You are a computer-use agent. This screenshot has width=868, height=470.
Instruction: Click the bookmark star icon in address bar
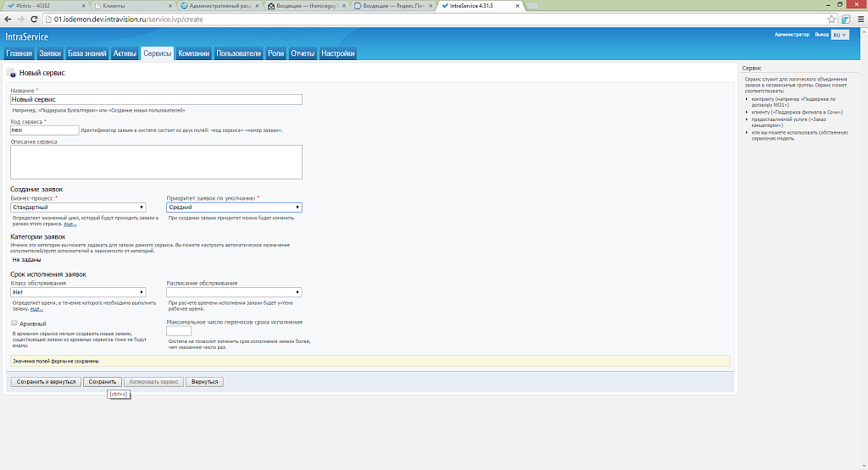[832, 19]
